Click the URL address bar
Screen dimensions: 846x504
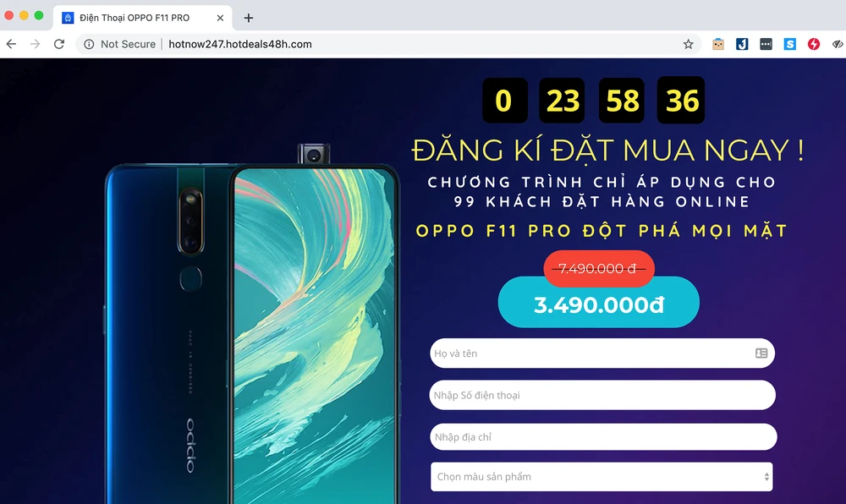(x=388, y=44)
